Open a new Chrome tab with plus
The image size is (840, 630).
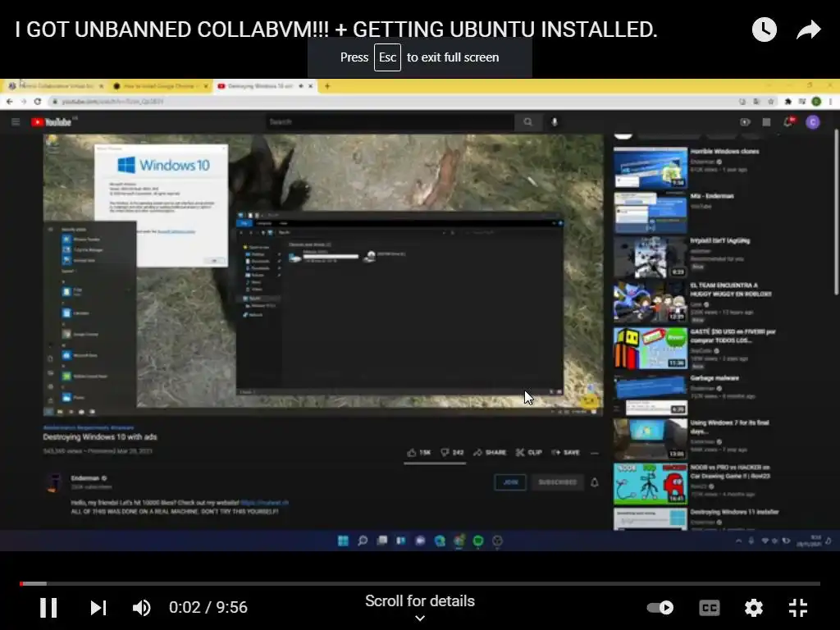tap(326, 85)
